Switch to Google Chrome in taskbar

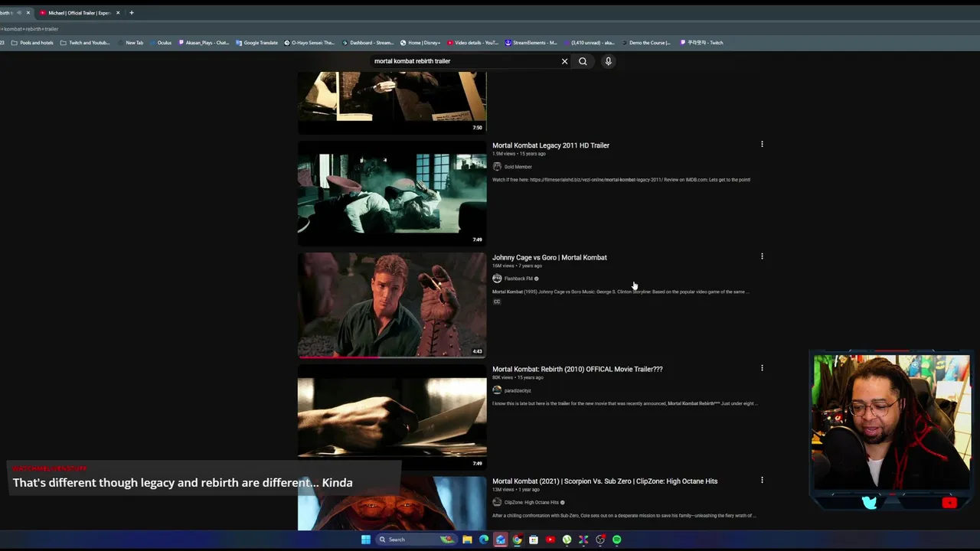[518, 540]
